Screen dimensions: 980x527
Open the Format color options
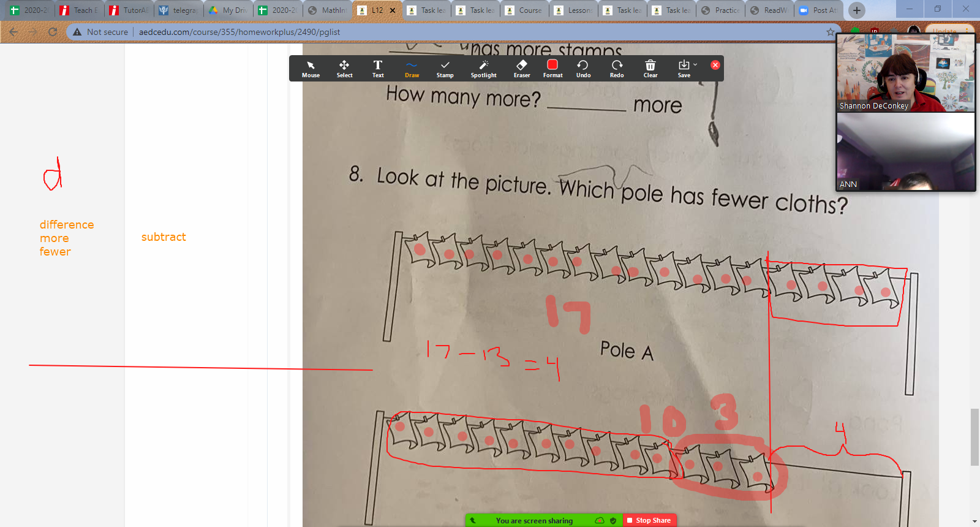(x=552, y=69)
